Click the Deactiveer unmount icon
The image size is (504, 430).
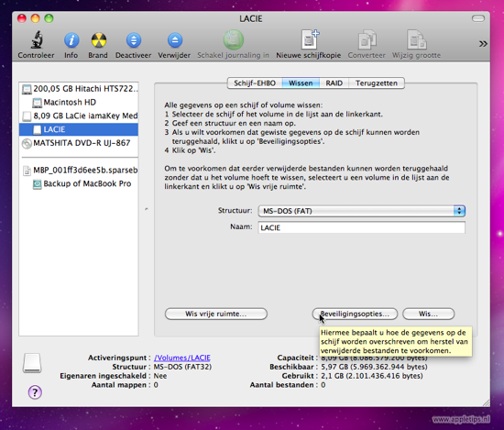click(134, 40)
